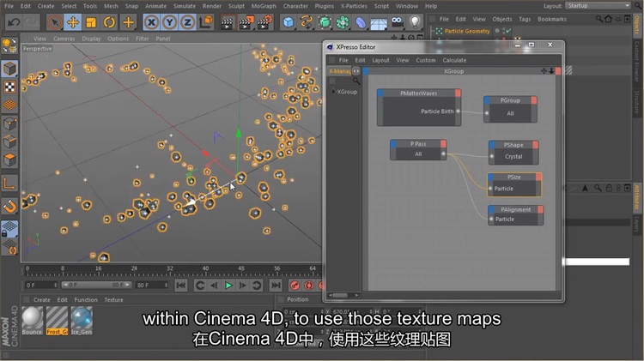Open PGroup node blue input port menu
Image resolution: width=644 pixels, height=361 pixels.
(x=487, y=100)
